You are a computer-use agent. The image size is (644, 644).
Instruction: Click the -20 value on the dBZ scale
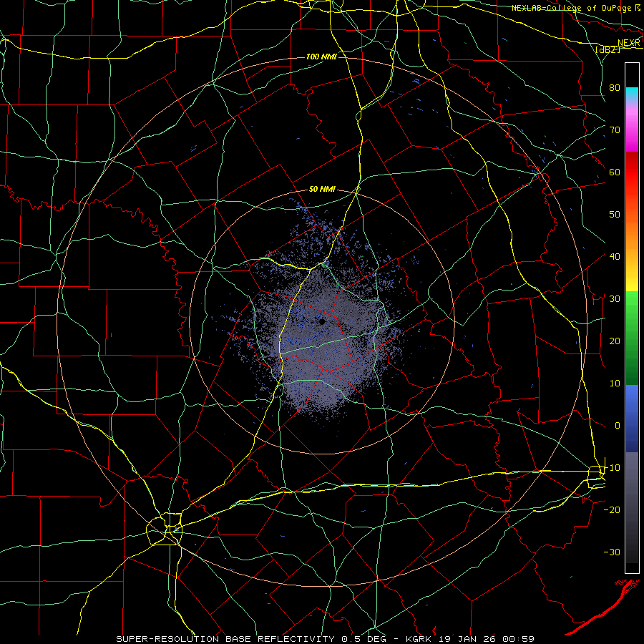[x=612, y=510]
